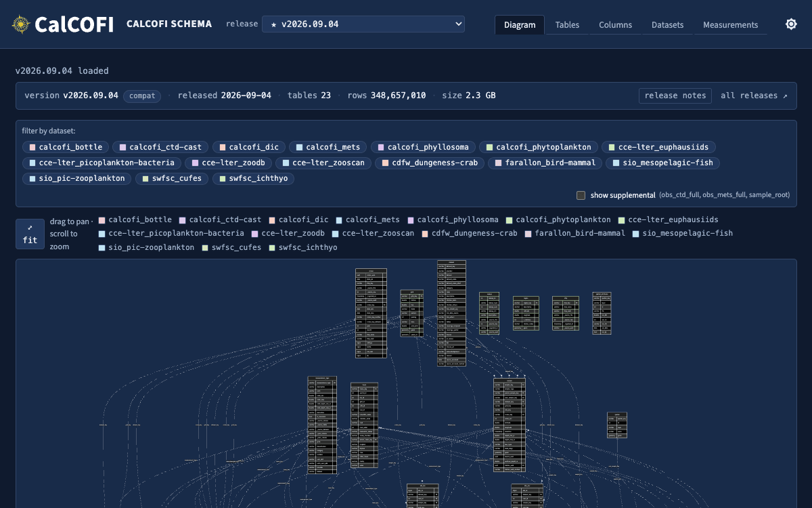Open the release version dropdown
Viewport: 812px width, 508px height.
[x=363, y=24]
